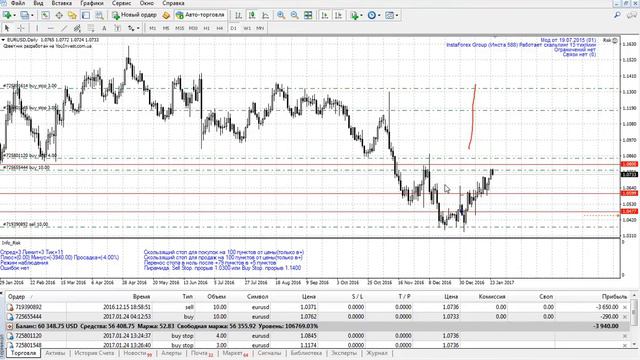Select the trendline tool
Screen dimensions: 640x360
pyautogui.click(x=64, y=28)
